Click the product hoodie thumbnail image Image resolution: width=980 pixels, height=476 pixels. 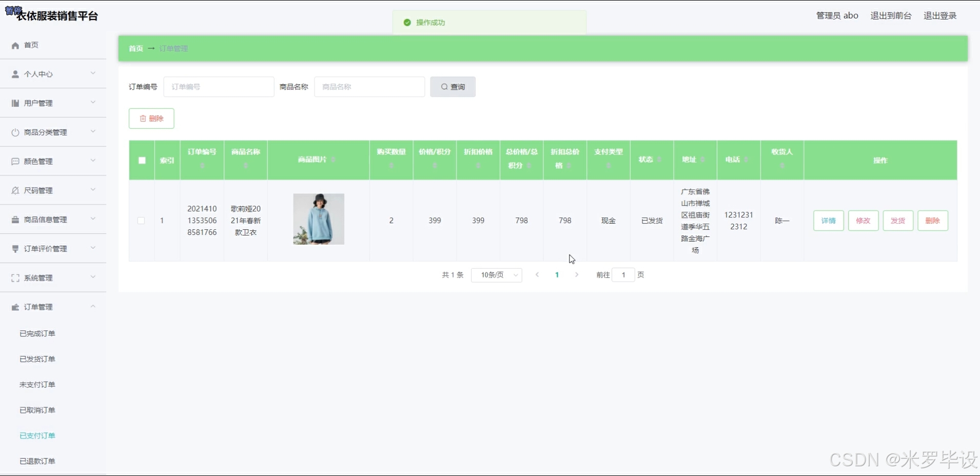click(x=318, y=219)
